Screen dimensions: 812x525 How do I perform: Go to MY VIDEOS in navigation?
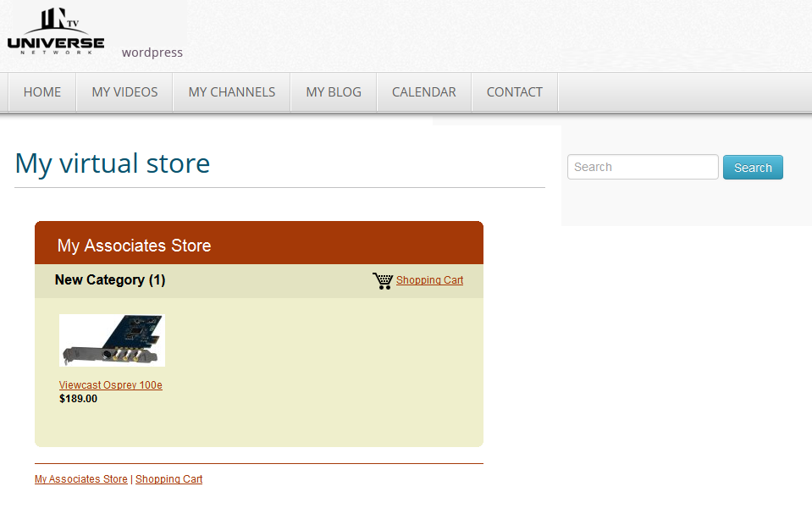124,92
